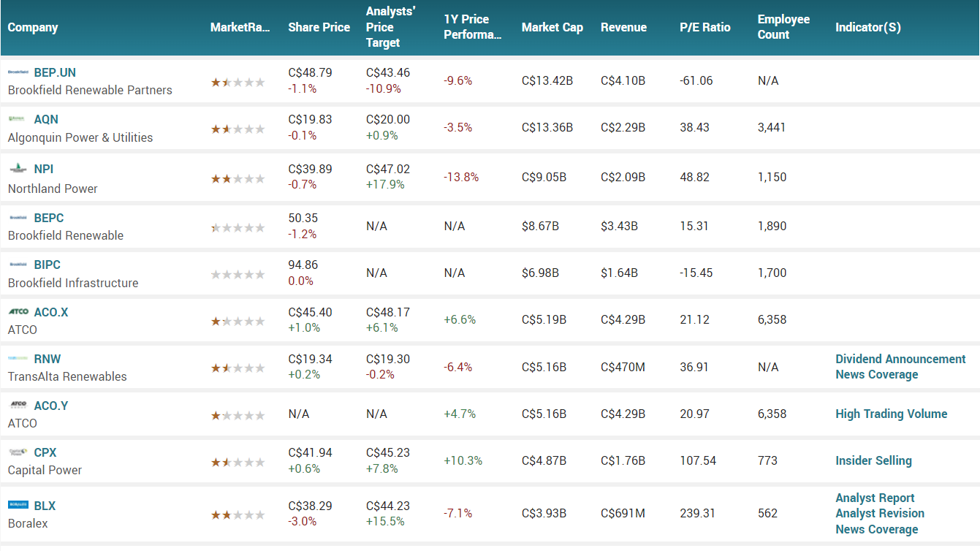Click the Brookfield Renewable Partners company logo
Image resolution: width=980 pixels, height=551 pixels.
point(19,72)
